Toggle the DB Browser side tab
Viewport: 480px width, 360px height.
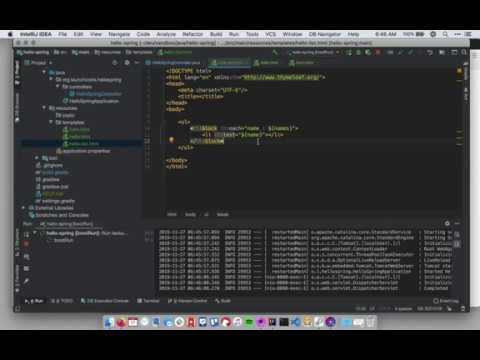click(17, 108)
